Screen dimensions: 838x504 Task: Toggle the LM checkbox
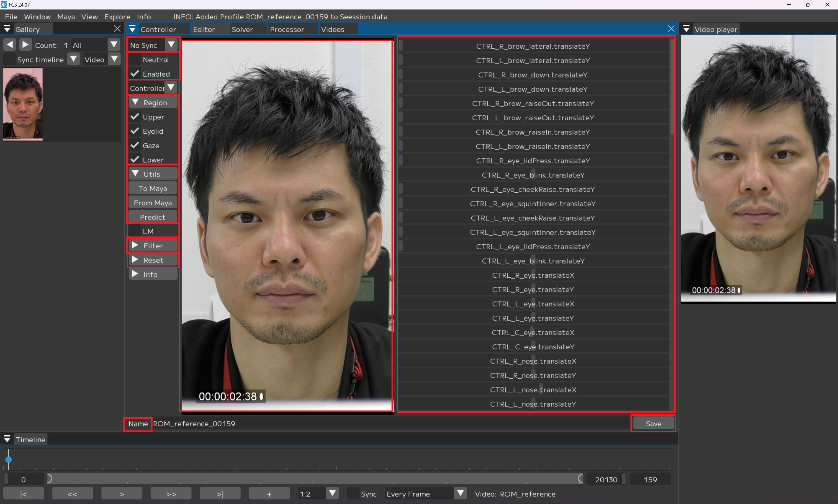(135, 231)
